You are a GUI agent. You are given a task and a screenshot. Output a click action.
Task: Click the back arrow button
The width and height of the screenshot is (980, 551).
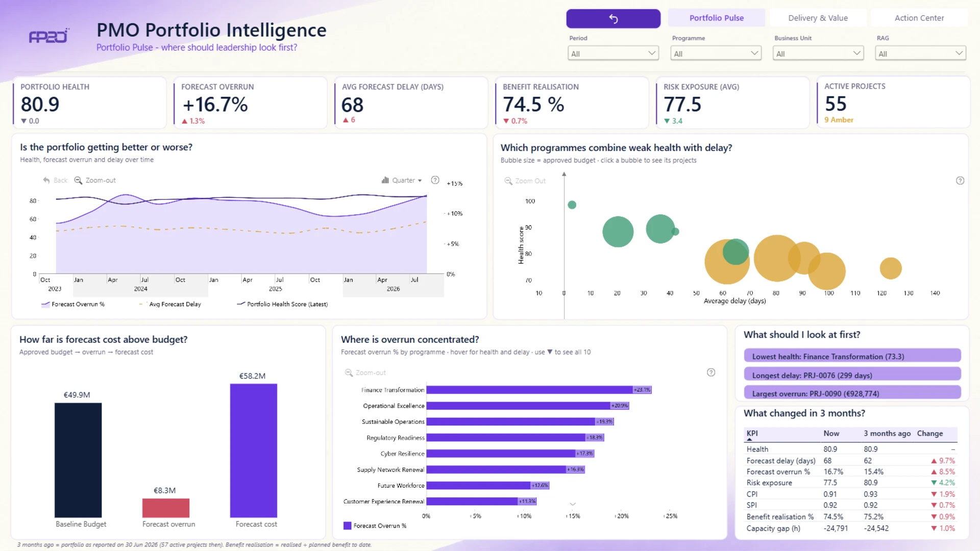pyautogui.click(x=613, y=18)
